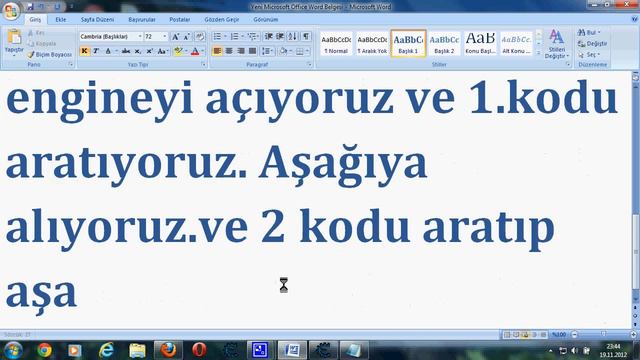640x360 pixels.
Task: Apply the Normal style
Action: (x=336, y=44)
